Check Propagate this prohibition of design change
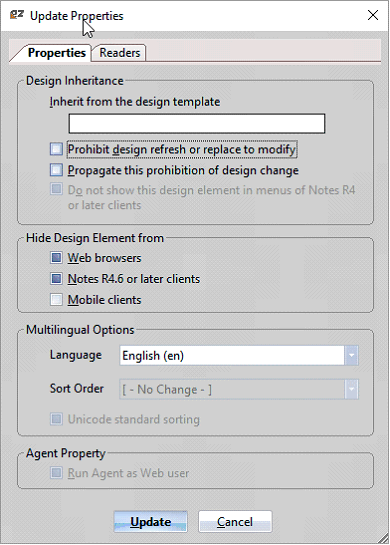Screen dimensions: 390x545 pos(56,170)
